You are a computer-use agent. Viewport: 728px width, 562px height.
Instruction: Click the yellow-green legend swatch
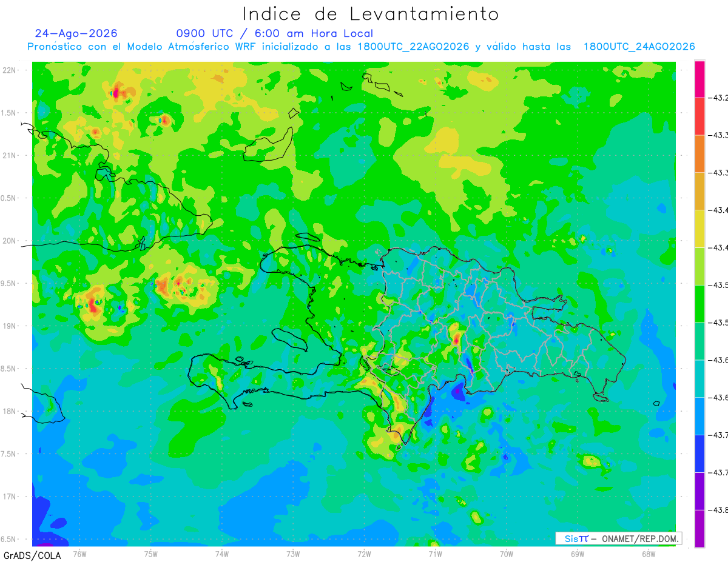click(x=699, y=266)
